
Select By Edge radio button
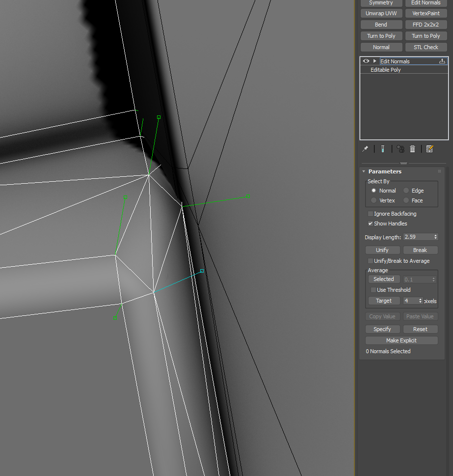406,190
